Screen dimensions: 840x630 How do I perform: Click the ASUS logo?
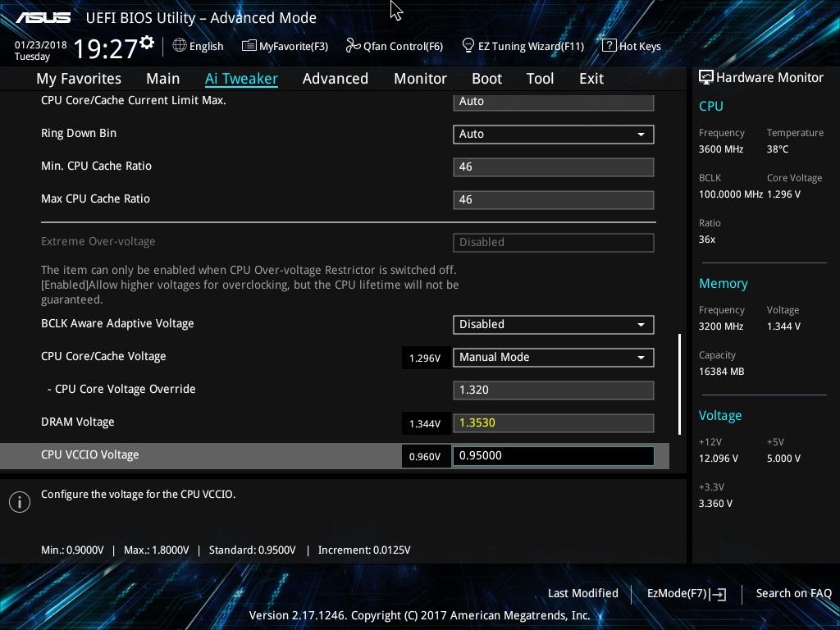(43, 18)
